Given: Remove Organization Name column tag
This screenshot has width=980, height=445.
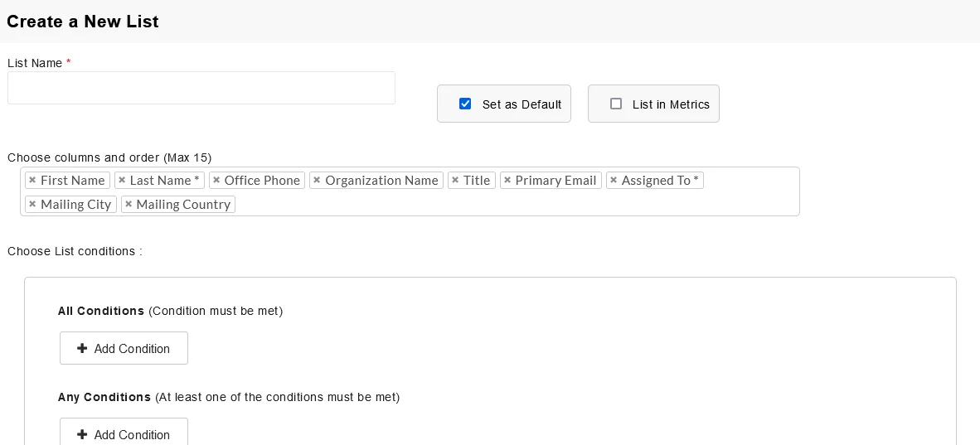Looking at the screenshot, I should [317, 181].
